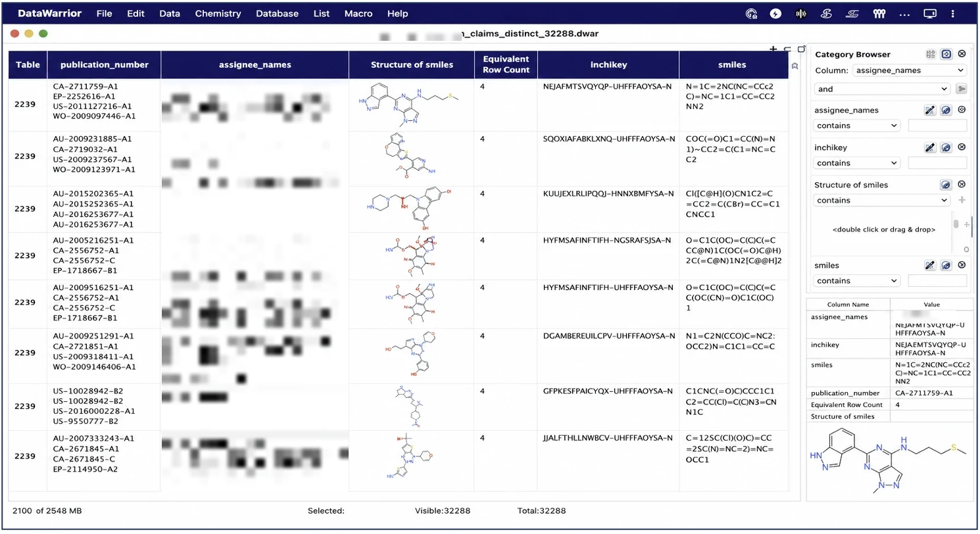Viewport: 980px width, 534px height.
Task: Click the Equivalent Row Count column header
Action: 506,65
